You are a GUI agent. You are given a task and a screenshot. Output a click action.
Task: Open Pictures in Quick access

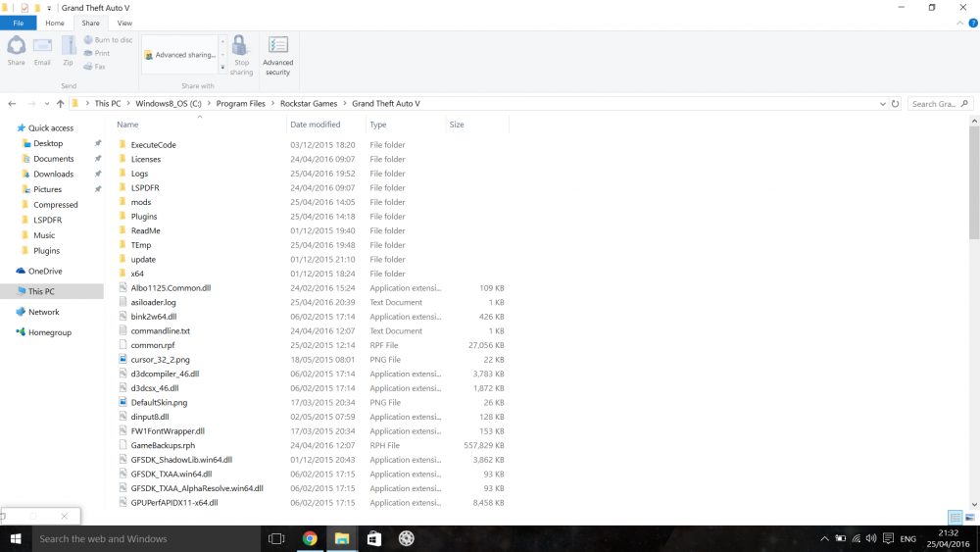[x=47, y=189]
